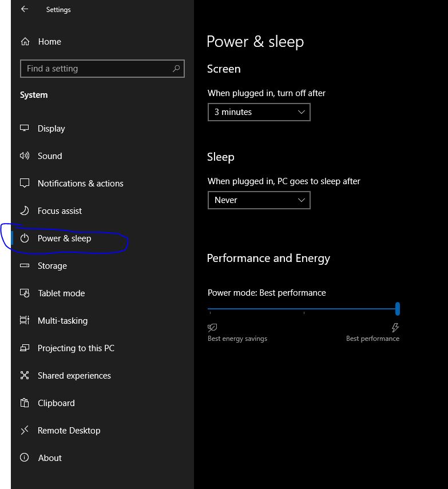This screenshot has width=448, height=489.
Task: Click the Clipboard icon
Action: pyautogui.click(x=25, y=403)
